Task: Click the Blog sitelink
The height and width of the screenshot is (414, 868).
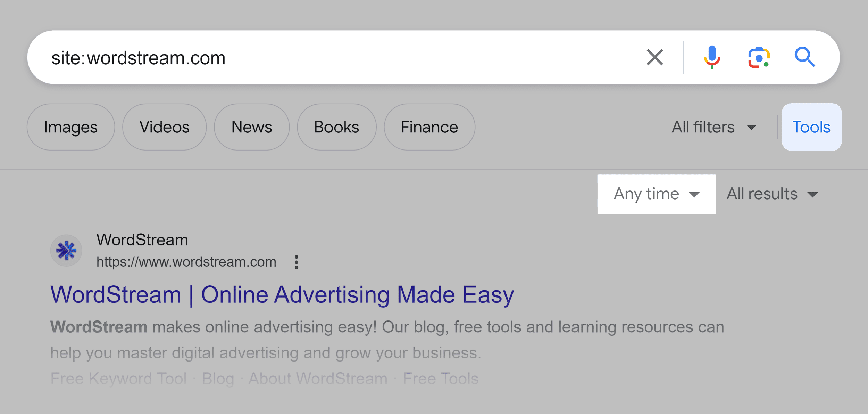Action: point(218,378)
